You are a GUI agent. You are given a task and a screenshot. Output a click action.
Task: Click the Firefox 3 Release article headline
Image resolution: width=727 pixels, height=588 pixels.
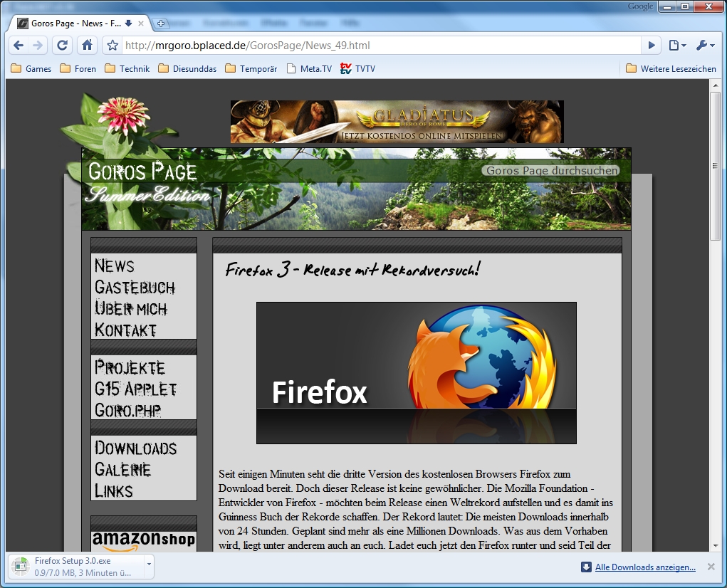pos(353,269)
